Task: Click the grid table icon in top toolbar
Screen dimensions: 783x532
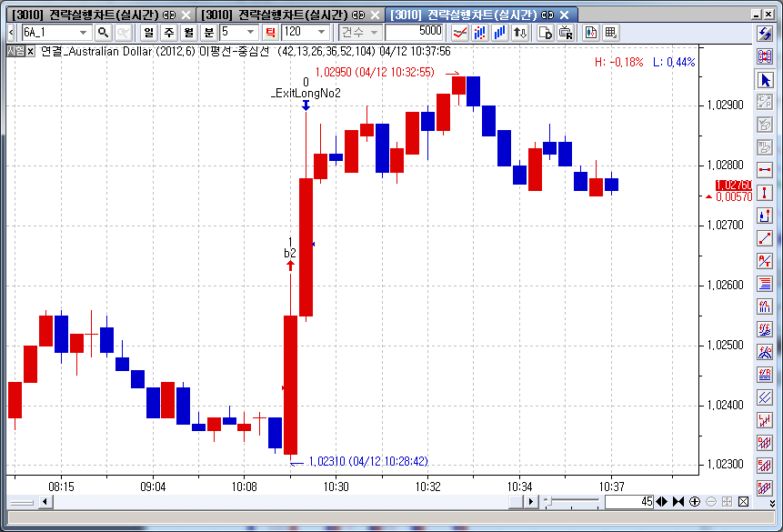Action: tap(610, 32)
